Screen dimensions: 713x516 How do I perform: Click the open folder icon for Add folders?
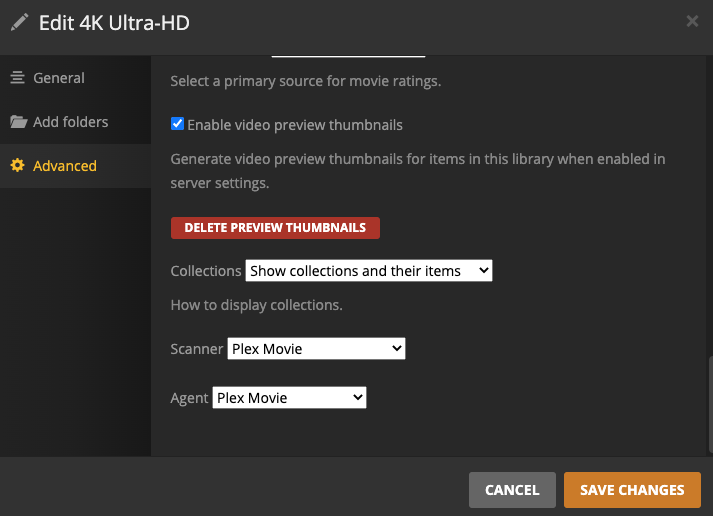pos(18,122)
